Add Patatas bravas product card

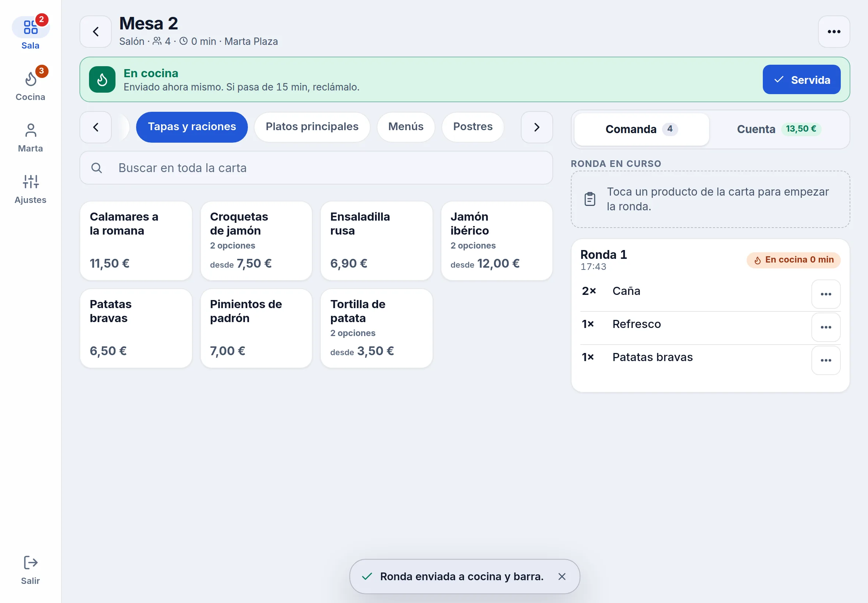pyautogui.click(x=136, y=328)
